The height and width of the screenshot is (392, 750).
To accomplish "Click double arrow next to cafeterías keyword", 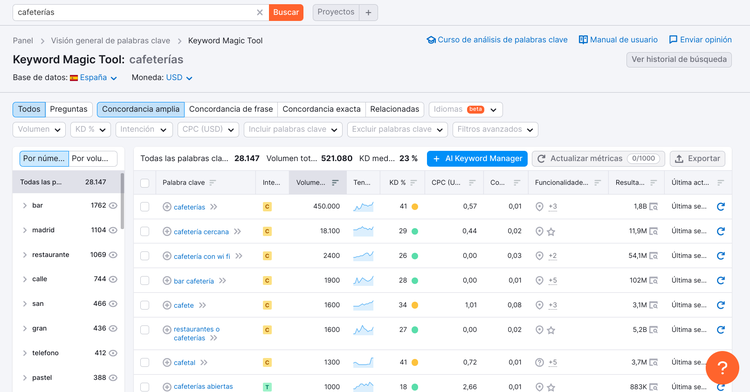I will [213, 207].
